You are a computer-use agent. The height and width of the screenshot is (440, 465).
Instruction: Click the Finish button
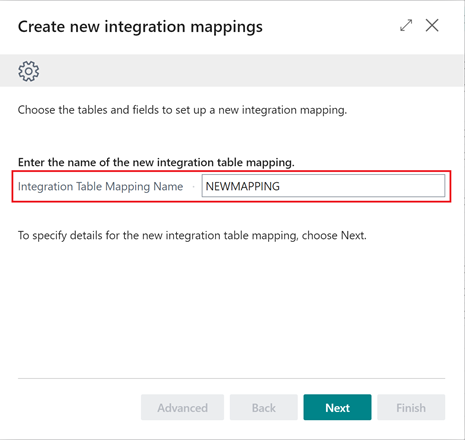411,407
